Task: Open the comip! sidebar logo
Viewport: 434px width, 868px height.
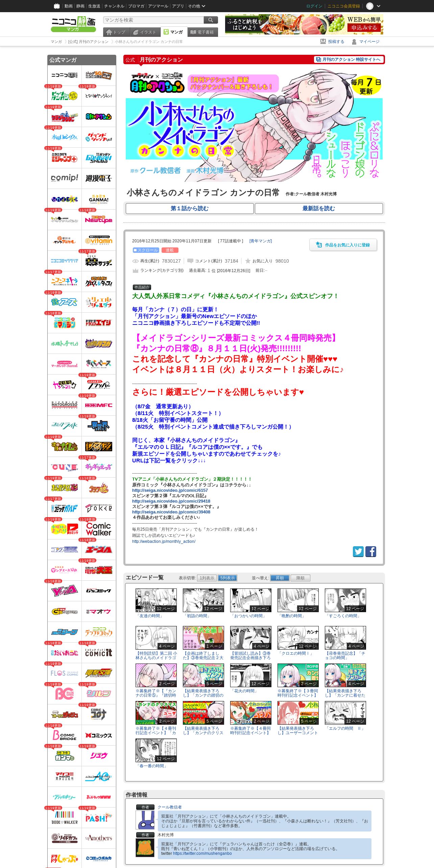Action: click(65, 178)
